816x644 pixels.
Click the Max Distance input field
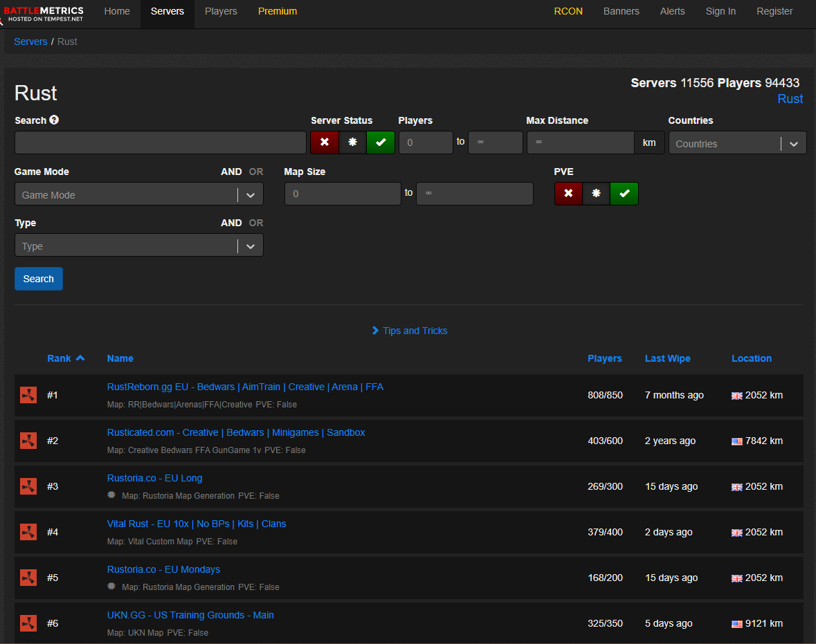pos(581,142)
